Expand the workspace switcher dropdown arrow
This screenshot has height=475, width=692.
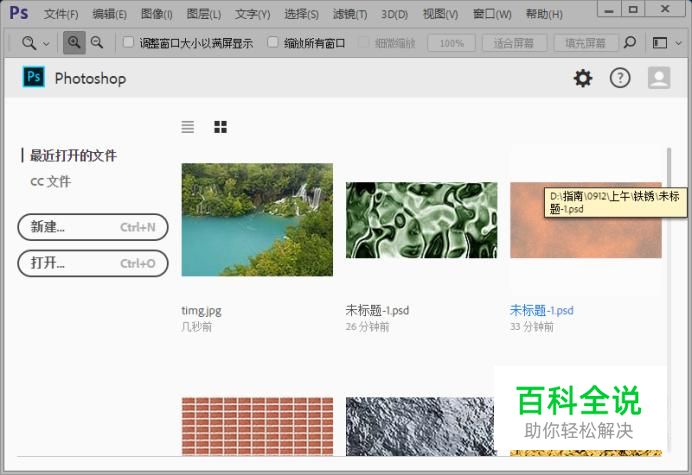click(x=679, y=43)
